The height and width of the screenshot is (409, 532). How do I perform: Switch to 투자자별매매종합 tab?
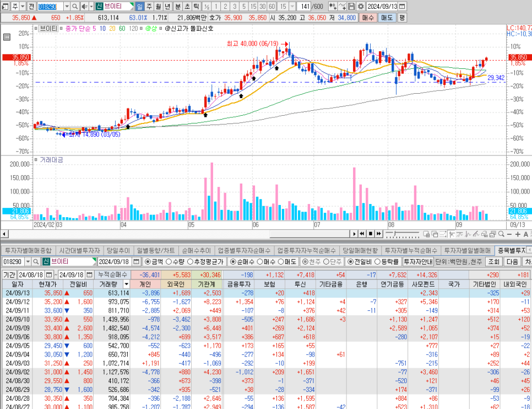point(28,251)
